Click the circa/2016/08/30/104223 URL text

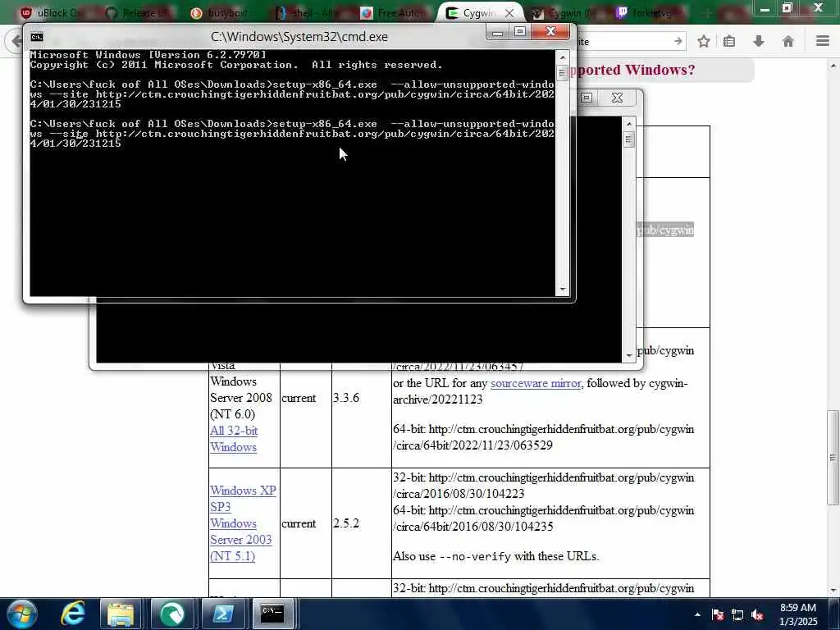click(x=459, y=493)
